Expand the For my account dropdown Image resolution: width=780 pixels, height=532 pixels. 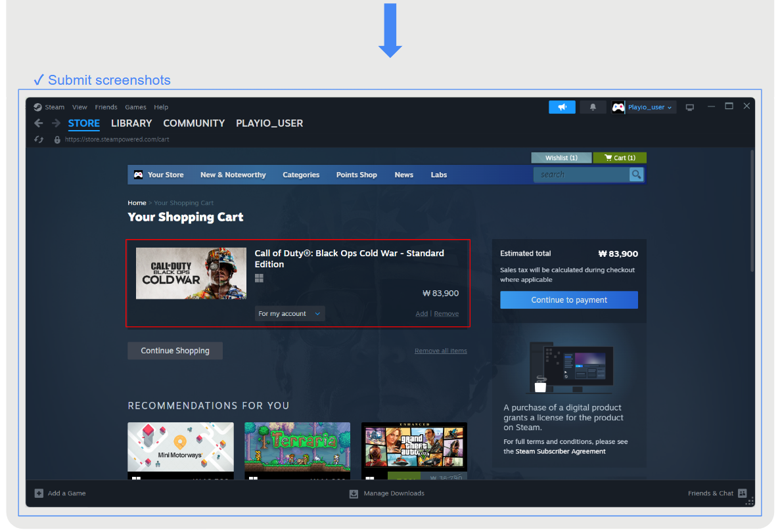290,314
